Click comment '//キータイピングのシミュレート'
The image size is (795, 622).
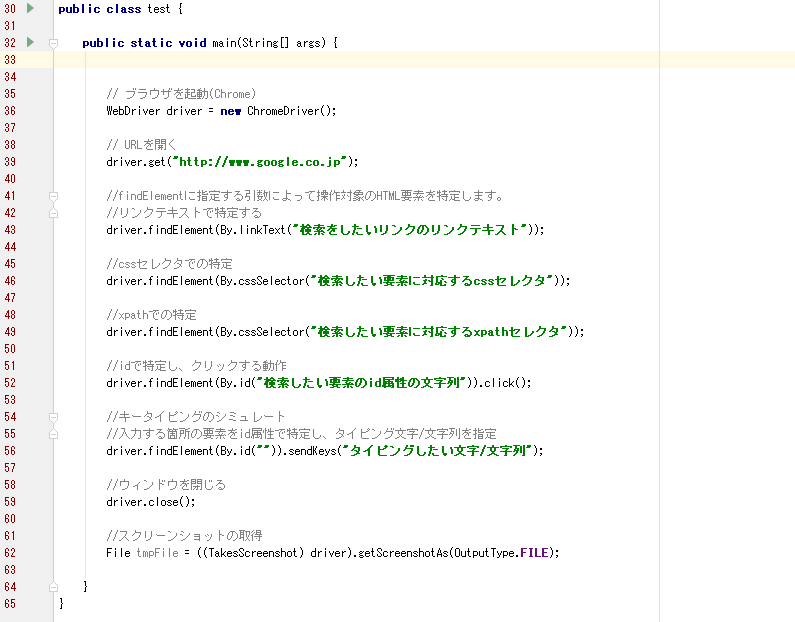(196, 417)
